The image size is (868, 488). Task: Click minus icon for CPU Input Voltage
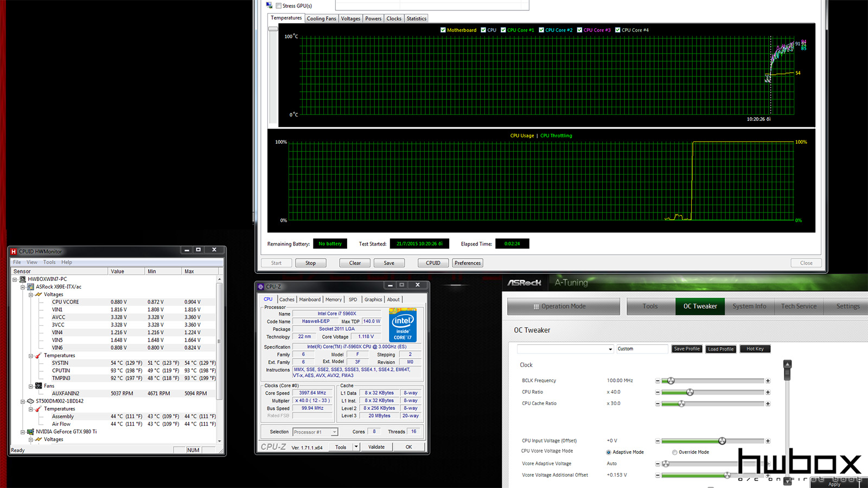point(658,441)
